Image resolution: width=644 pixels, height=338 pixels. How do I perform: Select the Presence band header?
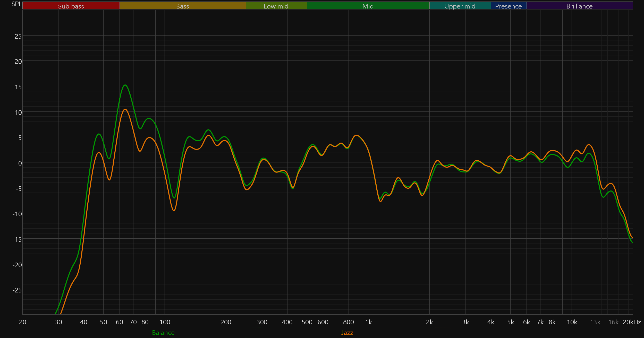point(508,6)
